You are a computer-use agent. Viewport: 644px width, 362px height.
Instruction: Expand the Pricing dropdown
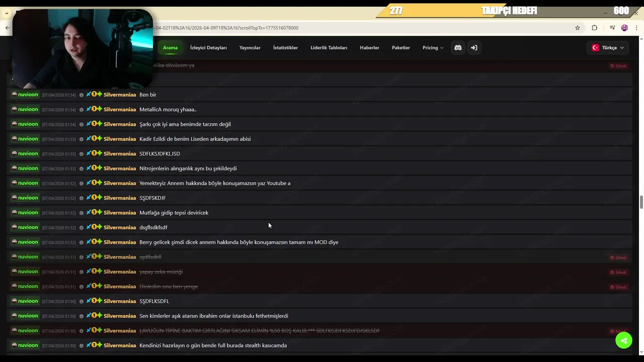coord(433,48)
